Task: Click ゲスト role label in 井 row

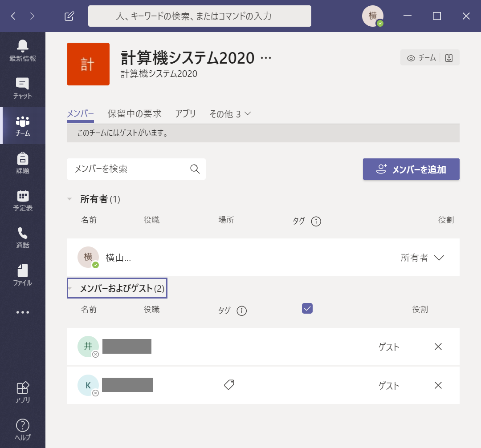Action: coord(389,347)
